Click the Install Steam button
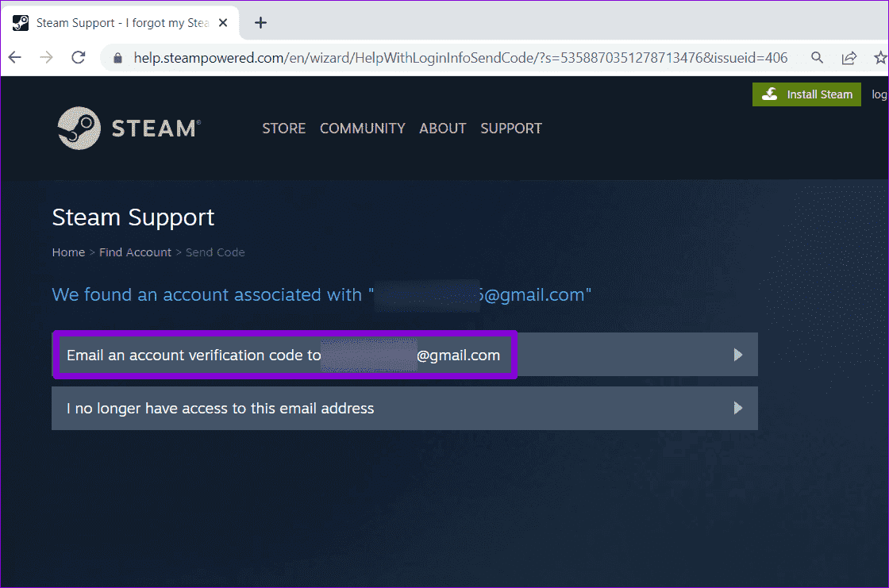889x588 pixels. pyautogui.click(x=806, y=94)
